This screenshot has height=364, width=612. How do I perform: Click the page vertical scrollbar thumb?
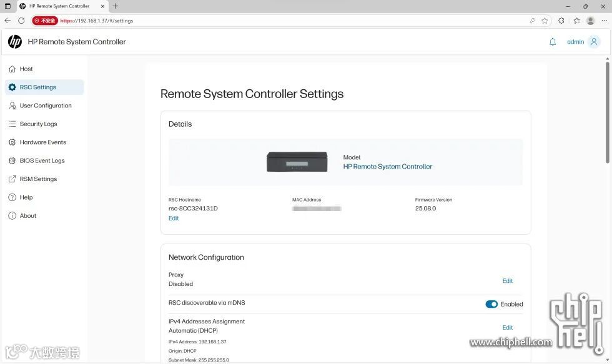(607, 112)
